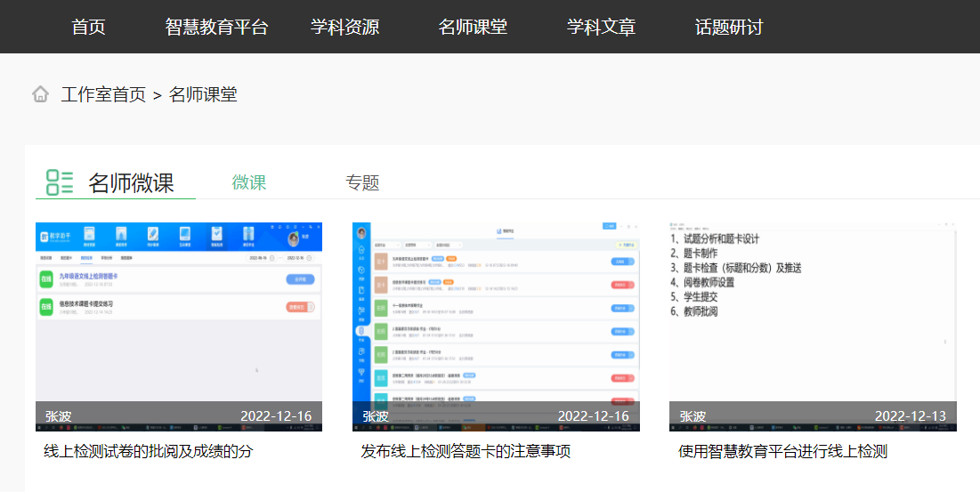Click 名师课堂 in the breadcrumb trail
Image resolution: width=980 pixels, height=492 pixels.
(x=203, y=94)
